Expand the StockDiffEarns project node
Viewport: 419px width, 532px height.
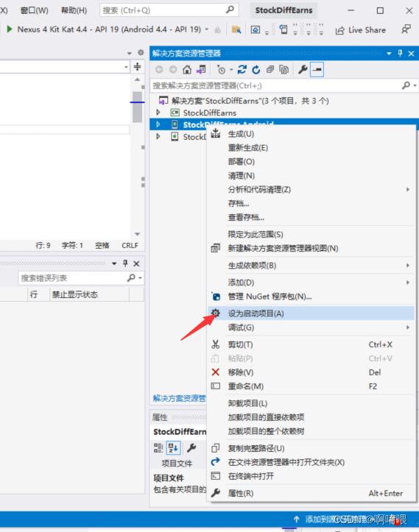[158, 113]
